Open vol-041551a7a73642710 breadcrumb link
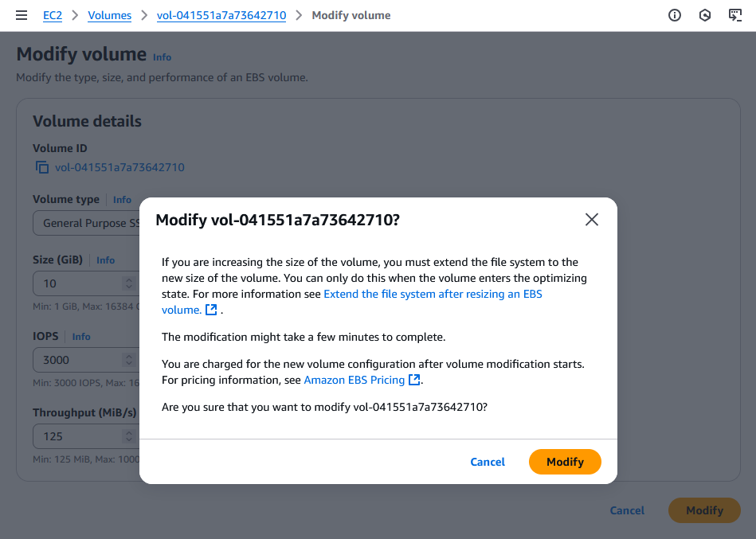This screenshot has height=539, width=756. click(x=221, y=15)
